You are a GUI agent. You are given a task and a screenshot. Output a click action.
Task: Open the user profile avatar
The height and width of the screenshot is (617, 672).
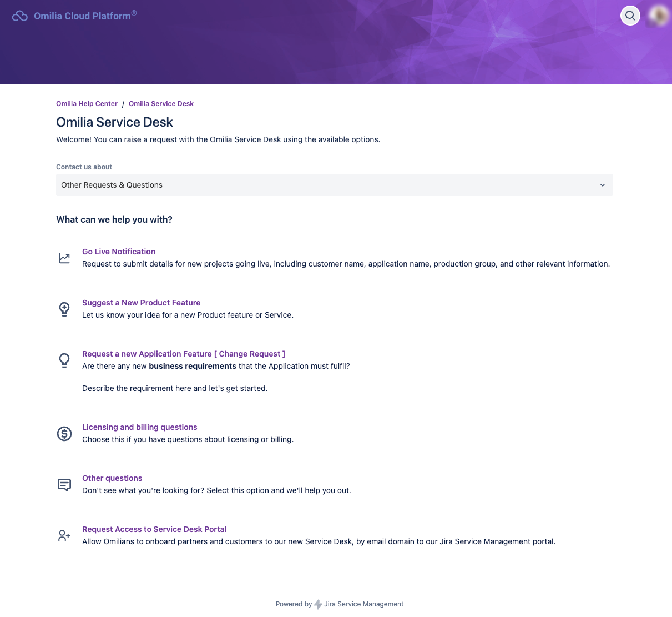click(659, 16)
